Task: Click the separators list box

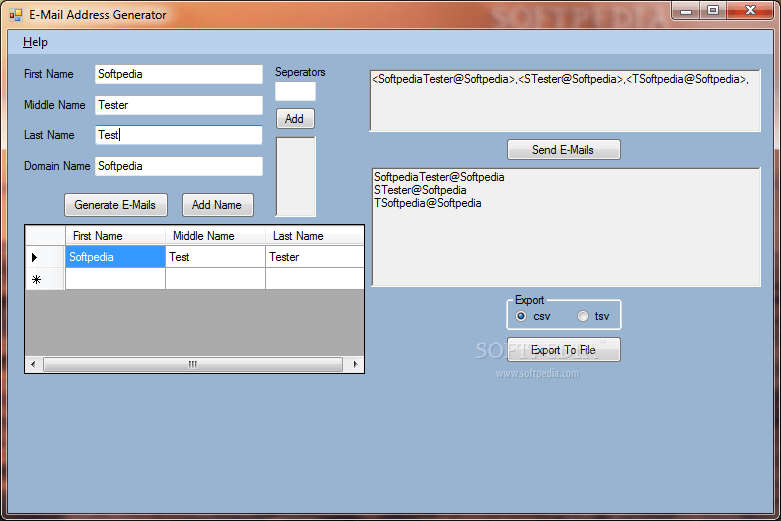Action: (295, 177)
